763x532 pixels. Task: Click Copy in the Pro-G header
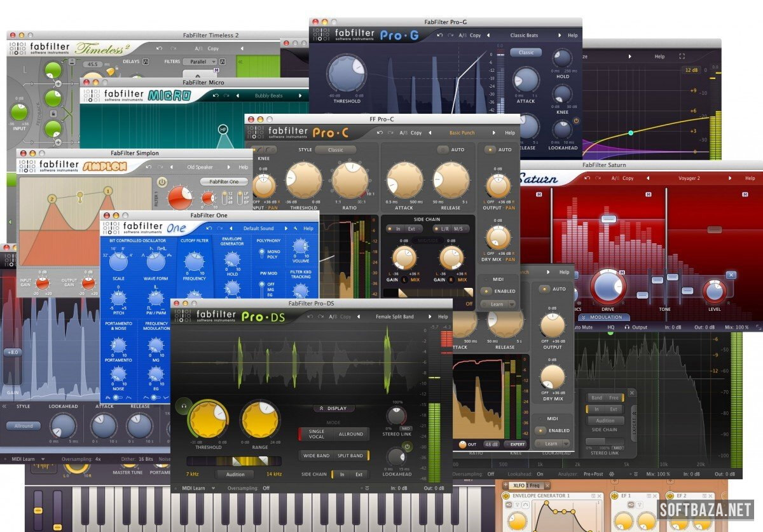click(x=475, y=36)
